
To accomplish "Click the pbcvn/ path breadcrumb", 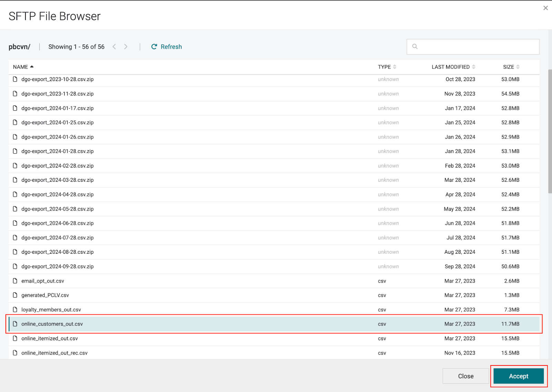I will click(19, 47).
